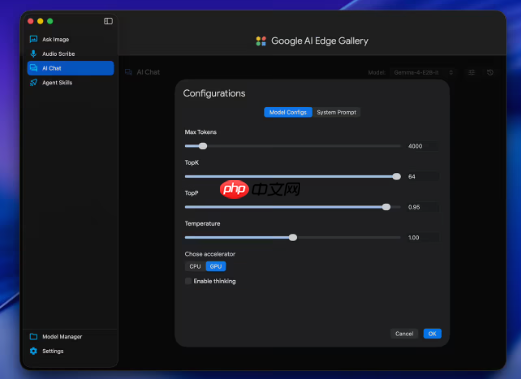Click the Ask Image sidebar icon
521x379 pixels.
pyautogui.click(x=33, y=39)
